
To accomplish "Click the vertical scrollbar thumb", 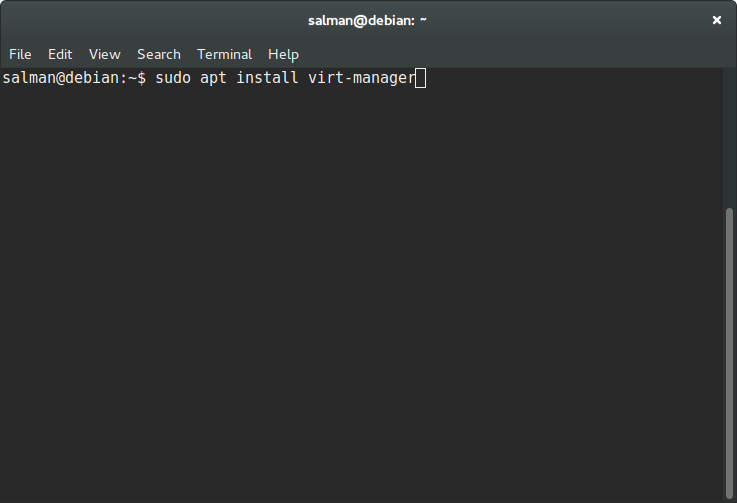I will 729,353.
